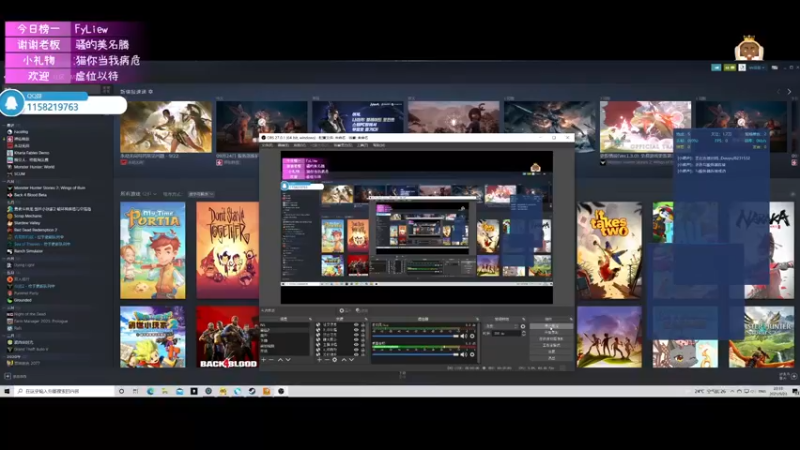Image resolution: width=800 pixels, height=450 pixels.
Task: Open Don't Starve Together game cover
Action: coord(228,251)
